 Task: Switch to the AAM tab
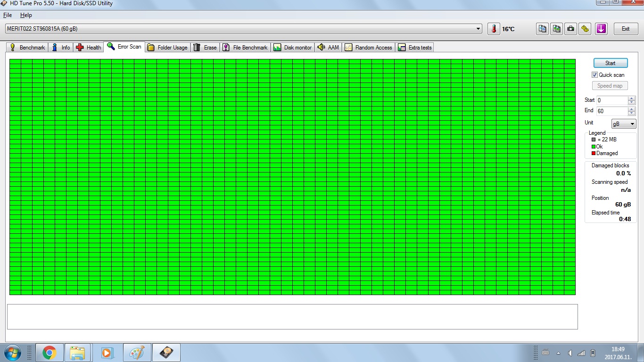(x=328, y=47)
